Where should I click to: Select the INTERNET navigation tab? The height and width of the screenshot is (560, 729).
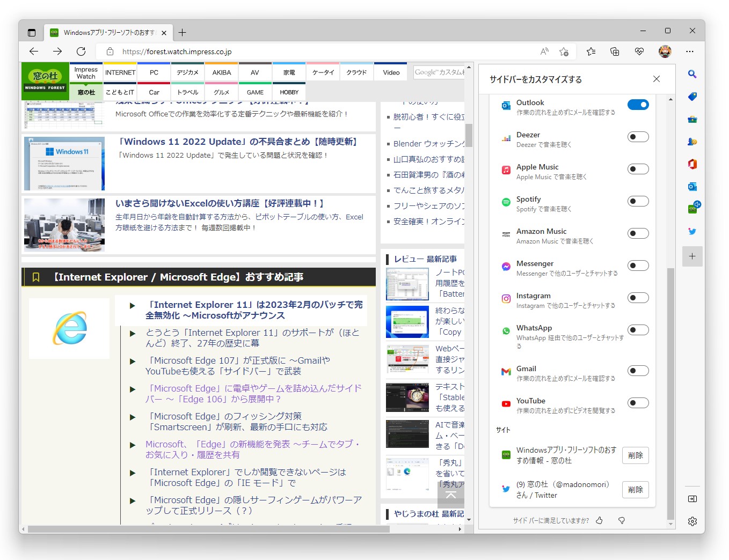click(x=120, y=72)
